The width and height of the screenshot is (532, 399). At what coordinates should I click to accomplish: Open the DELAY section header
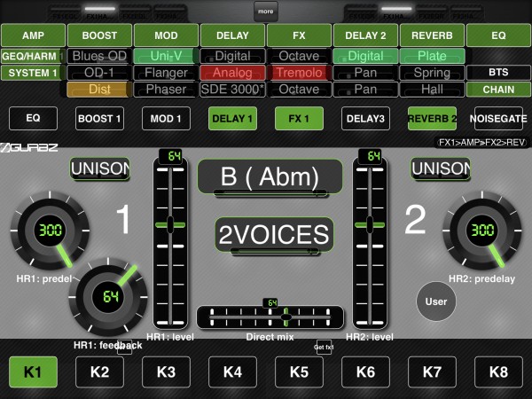pos(232,35)
